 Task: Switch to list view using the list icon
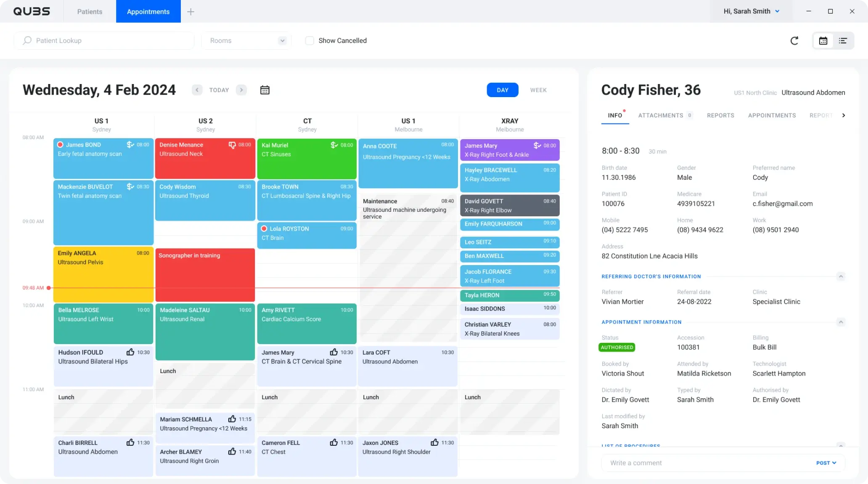tap(843, 41)
